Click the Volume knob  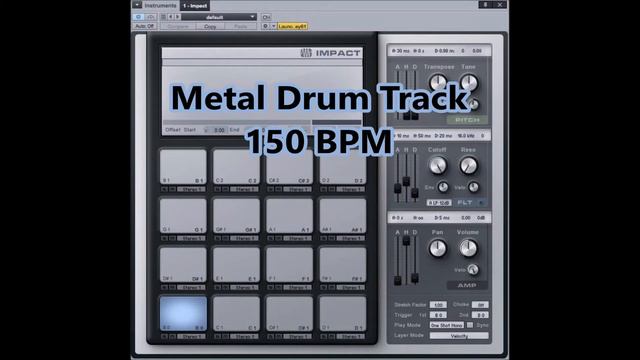coord(469,248)
